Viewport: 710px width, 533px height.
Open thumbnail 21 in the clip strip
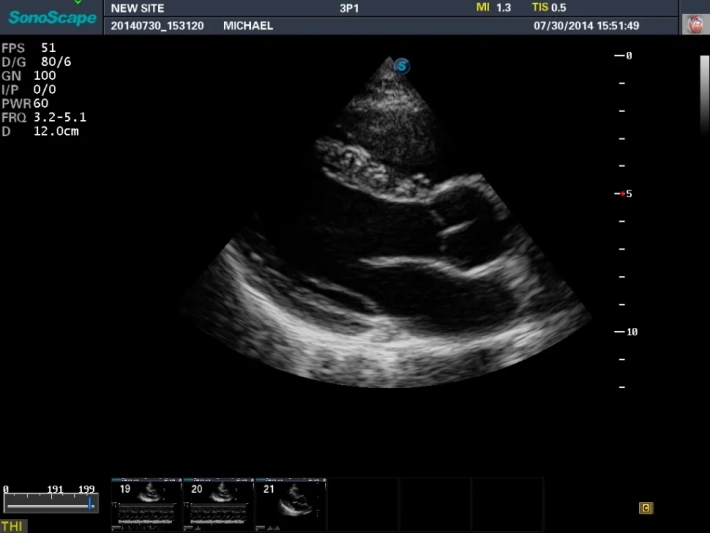[x=289, y=502]
